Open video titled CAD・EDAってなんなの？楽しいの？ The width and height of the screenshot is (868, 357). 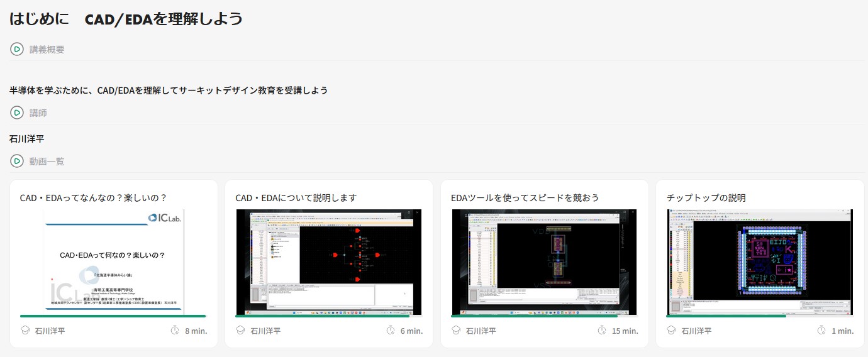click(x=94, y=198)
